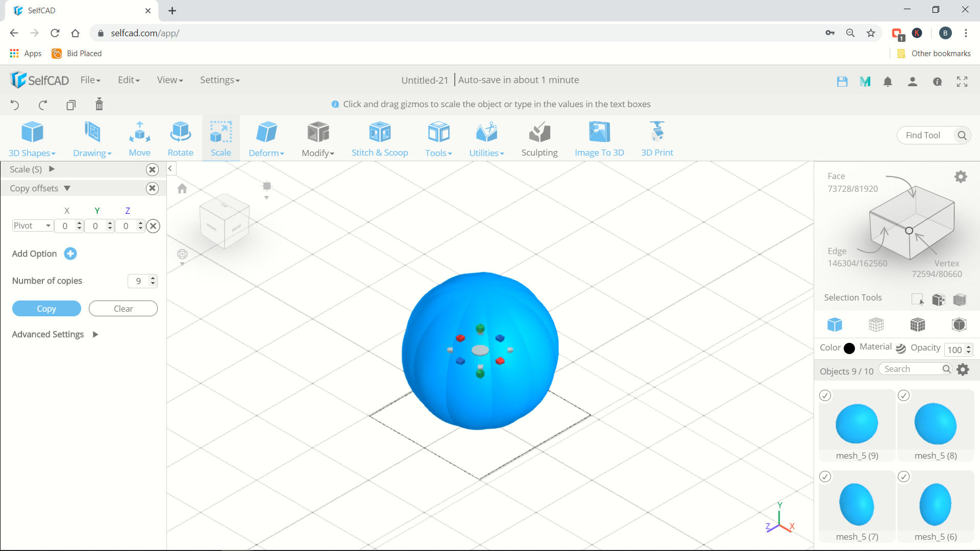
Task: Close the Copy offsets panel
Action: click(x=152, y=188)
